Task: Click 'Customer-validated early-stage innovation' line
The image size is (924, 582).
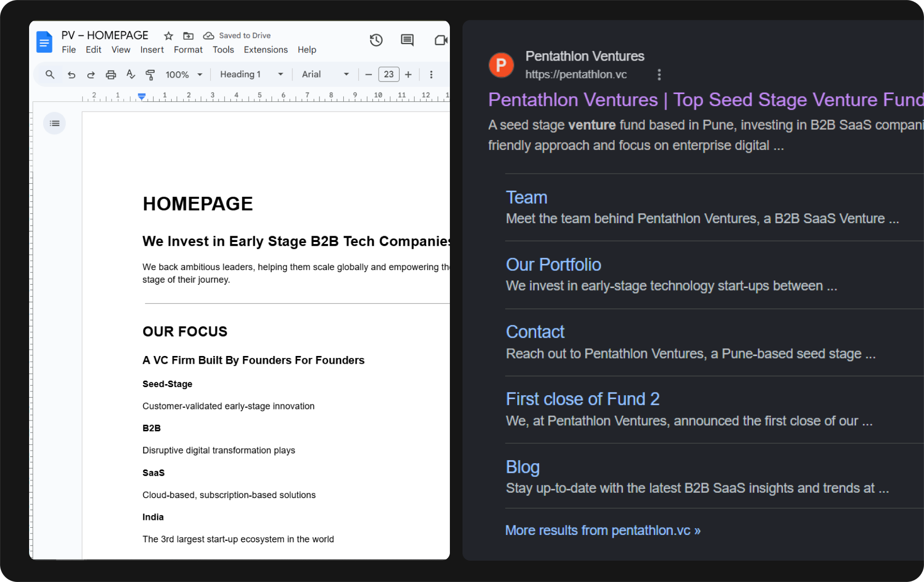Action: click(x=228, y=406)
